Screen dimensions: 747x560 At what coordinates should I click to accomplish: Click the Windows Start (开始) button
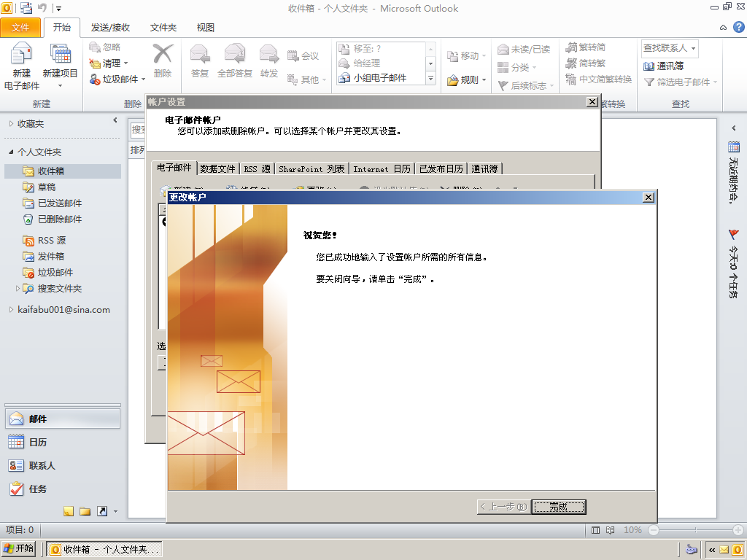18,548
